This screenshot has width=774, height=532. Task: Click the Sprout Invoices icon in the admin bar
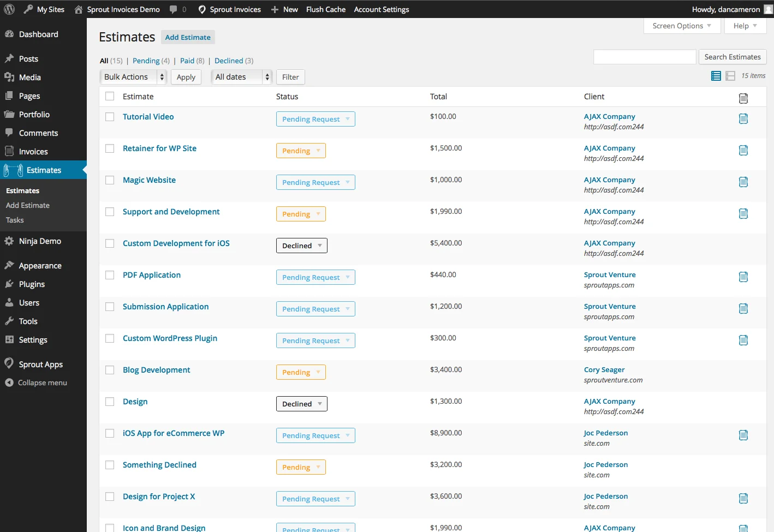201,9
